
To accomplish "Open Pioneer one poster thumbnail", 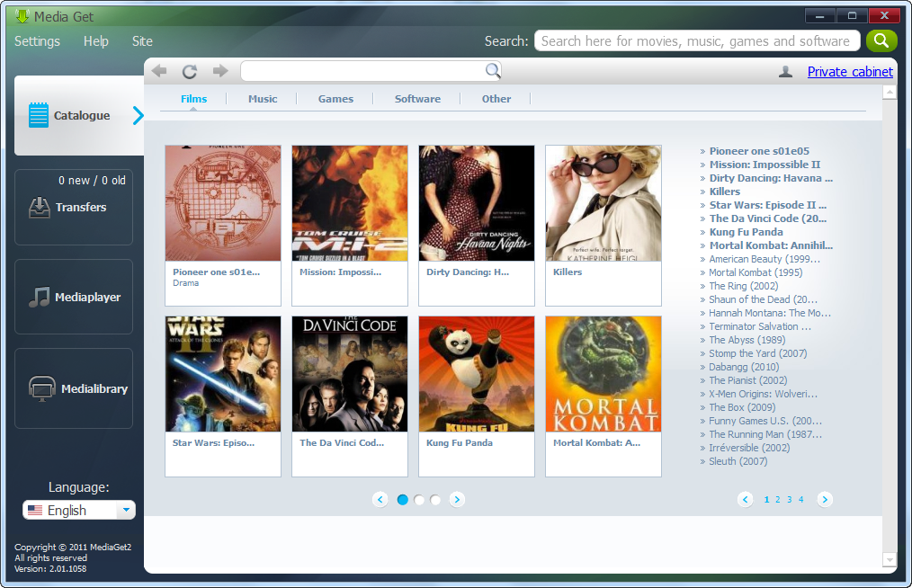I will coord(223,203).
